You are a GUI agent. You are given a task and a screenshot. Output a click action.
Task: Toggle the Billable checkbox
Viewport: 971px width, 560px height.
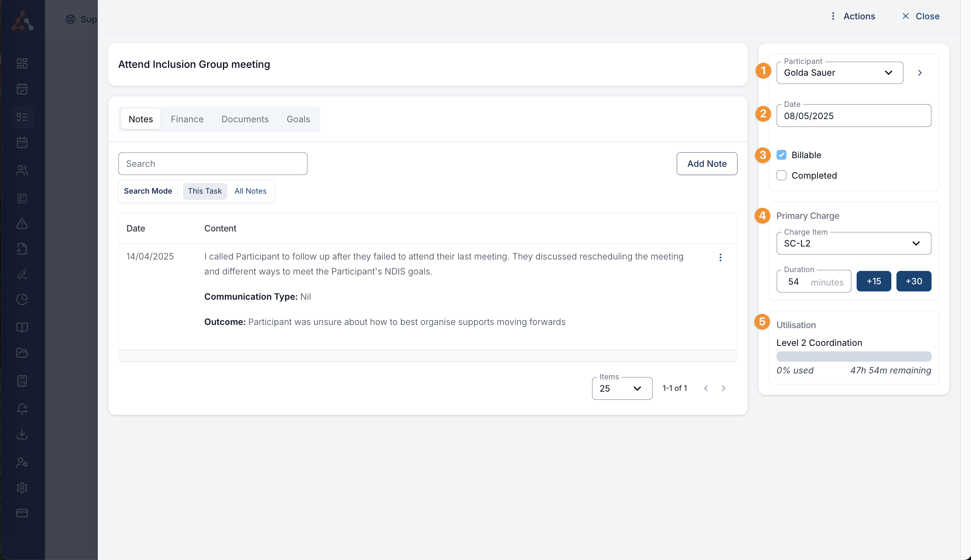coord(781,155)
